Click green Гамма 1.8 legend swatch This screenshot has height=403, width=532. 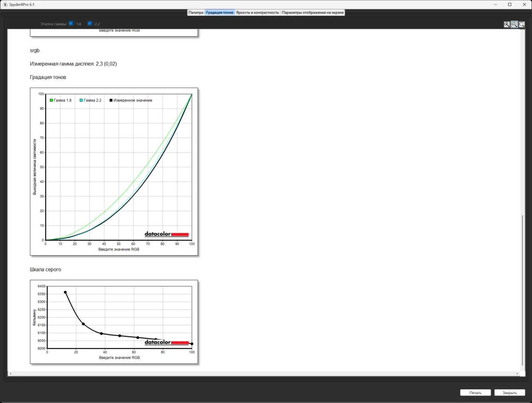[x=51, y=101]
